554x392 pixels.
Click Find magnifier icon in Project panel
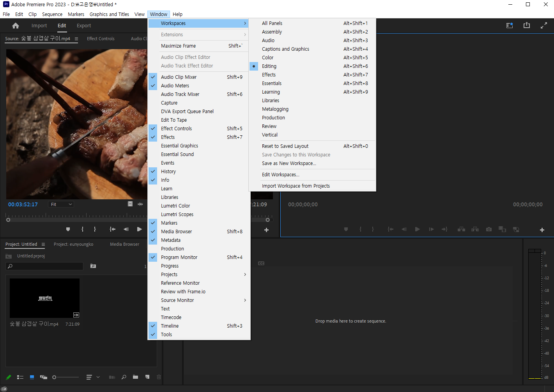click(x=124, y=377)
